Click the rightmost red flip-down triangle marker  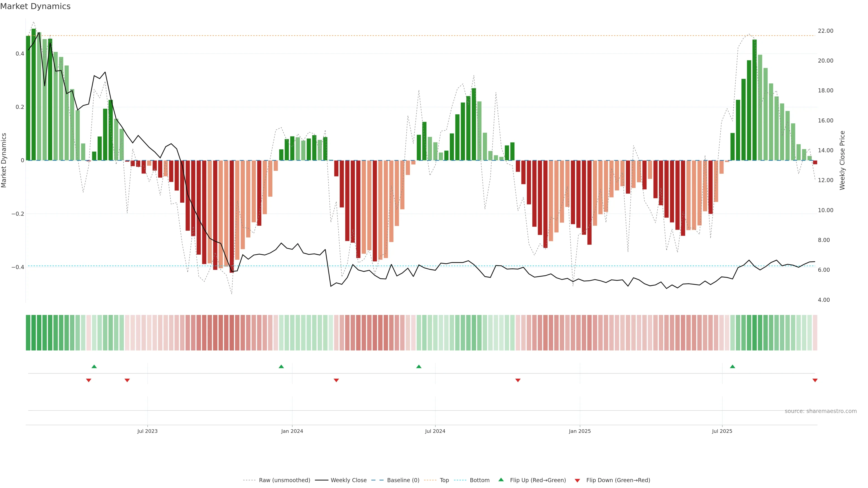815,380
